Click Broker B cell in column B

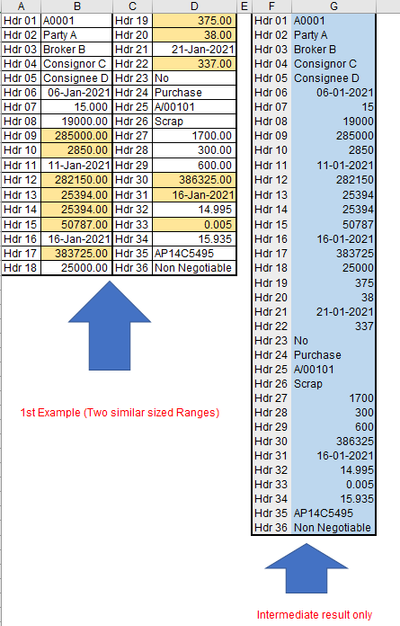coord(77,50)
